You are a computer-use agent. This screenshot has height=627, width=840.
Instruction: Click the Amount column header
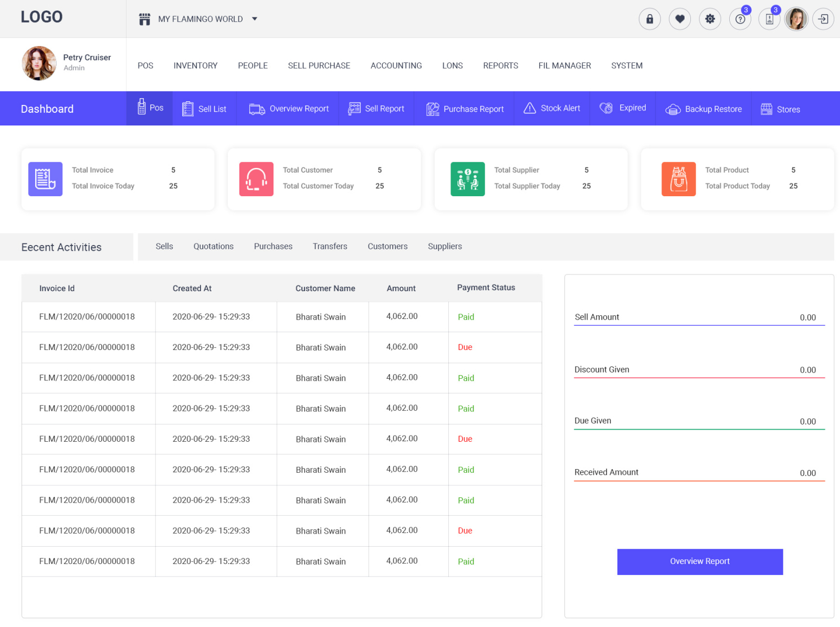point(401,289)
